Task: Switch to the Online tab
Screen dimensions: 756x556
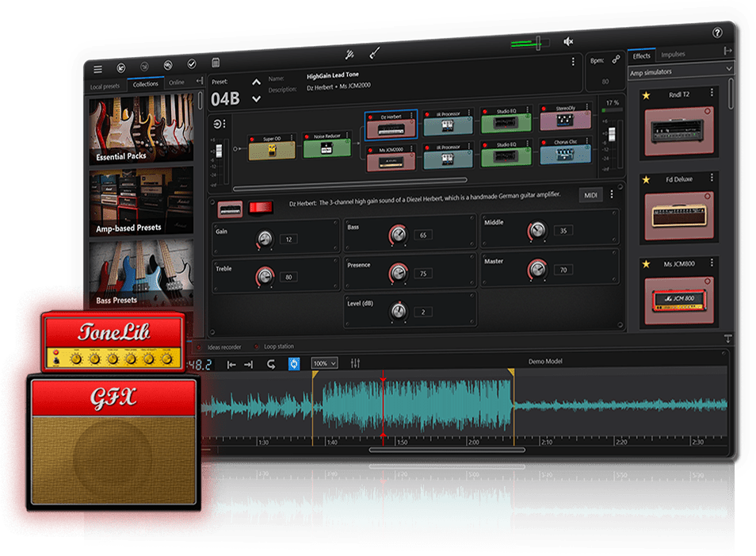Action: click(177, 82)
